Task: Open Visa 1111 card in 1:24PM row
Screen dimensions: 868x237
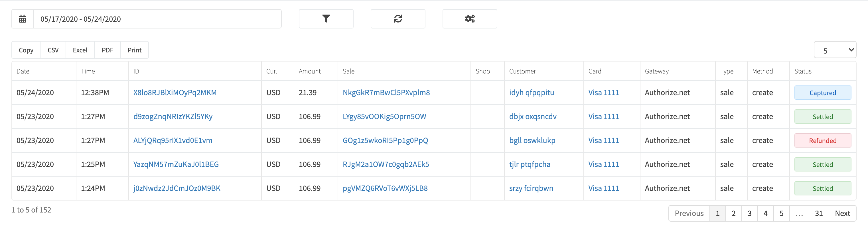Action: [603, 188]
